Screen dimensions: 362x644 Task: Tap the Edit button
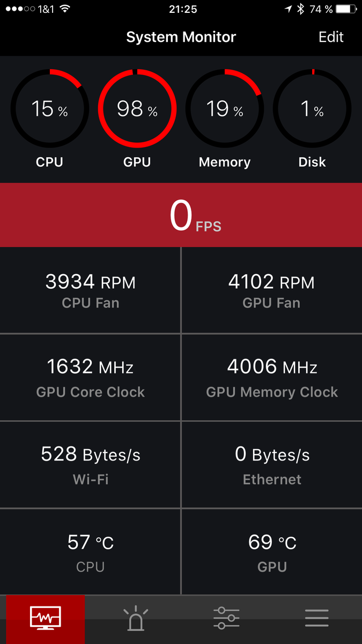(331, 37)
